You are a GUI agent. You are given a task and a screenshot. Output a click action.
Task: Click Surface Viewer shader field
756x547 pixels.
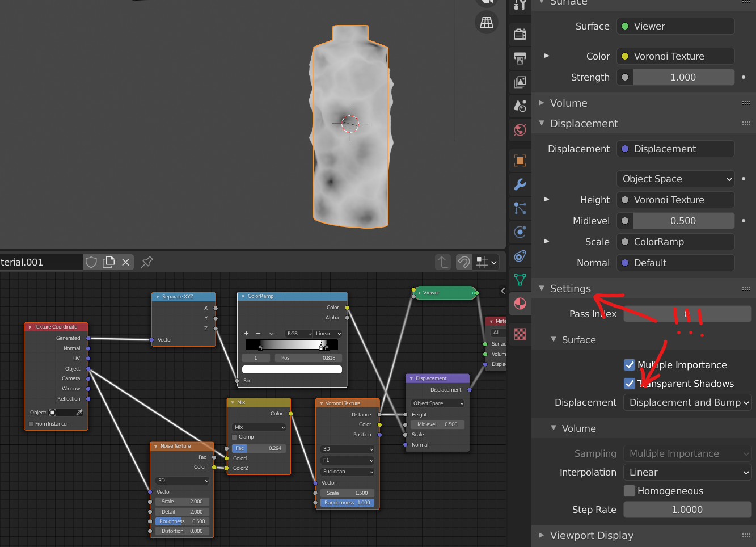click(675, 26)
